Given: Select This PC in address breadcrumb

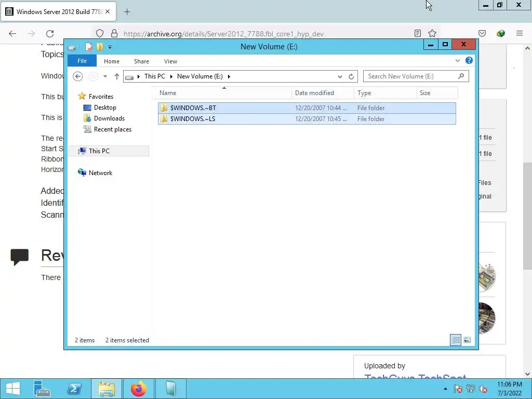Looking at the screenshot, I should pos(155,76).
